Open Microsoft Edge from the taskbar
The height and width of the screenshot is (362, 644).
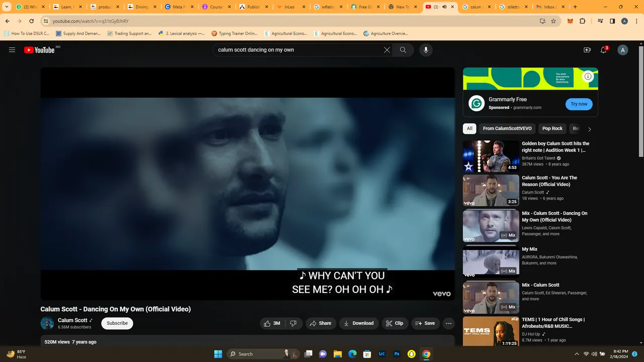point(353,354)
